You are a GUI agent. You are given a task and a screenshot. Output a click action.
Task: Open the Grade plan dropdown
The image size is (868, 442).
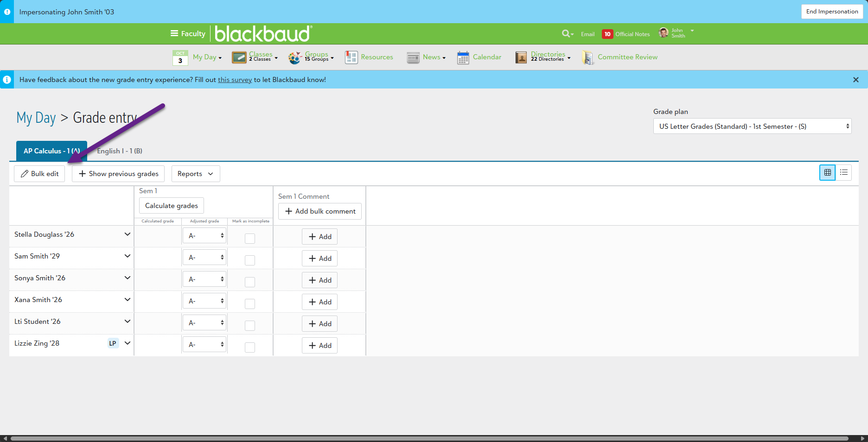(x=752, y=126)
